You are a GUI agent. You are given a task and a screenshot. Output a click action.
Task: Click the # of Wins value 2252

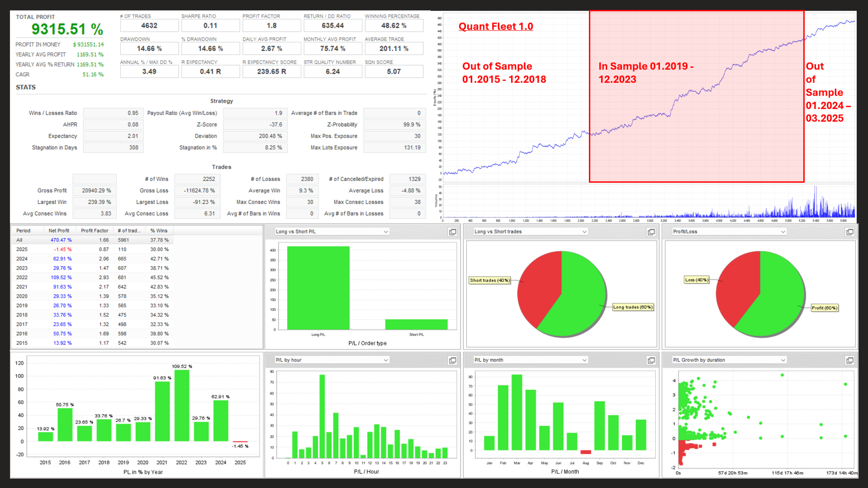pos(197,179)
